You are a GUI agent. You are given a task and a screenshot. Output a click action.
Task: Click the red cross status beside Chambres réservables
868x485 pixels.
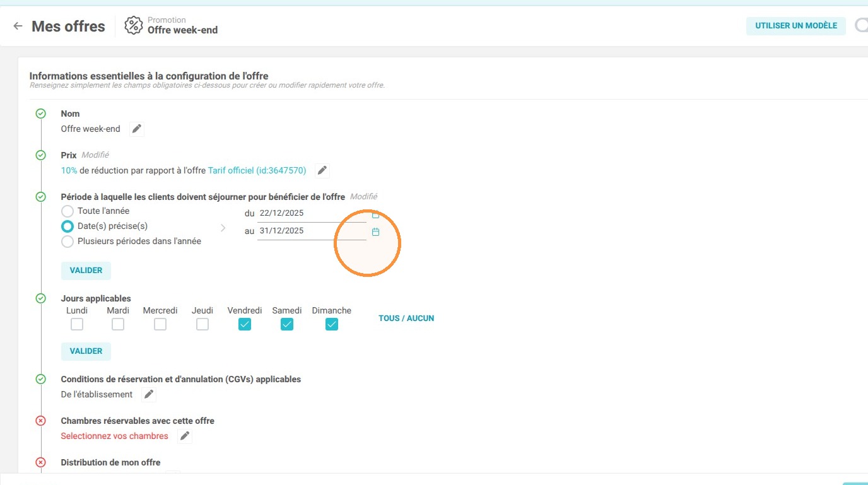point(41,421)
